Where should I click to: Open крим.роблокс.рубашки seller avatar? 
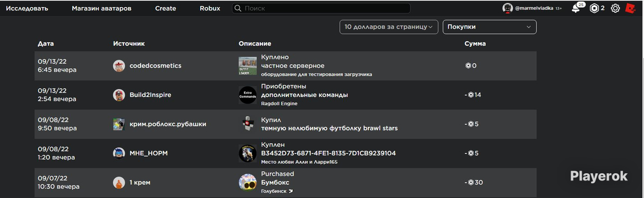click(x=119, y=124)
